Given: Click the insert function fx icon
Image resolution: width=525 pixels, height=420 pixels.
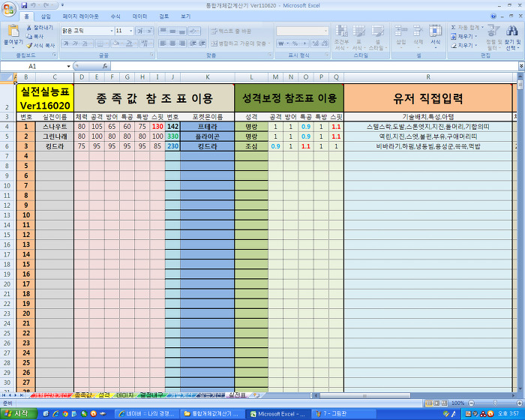Looking at the screenshot, I should click(104, 66).
